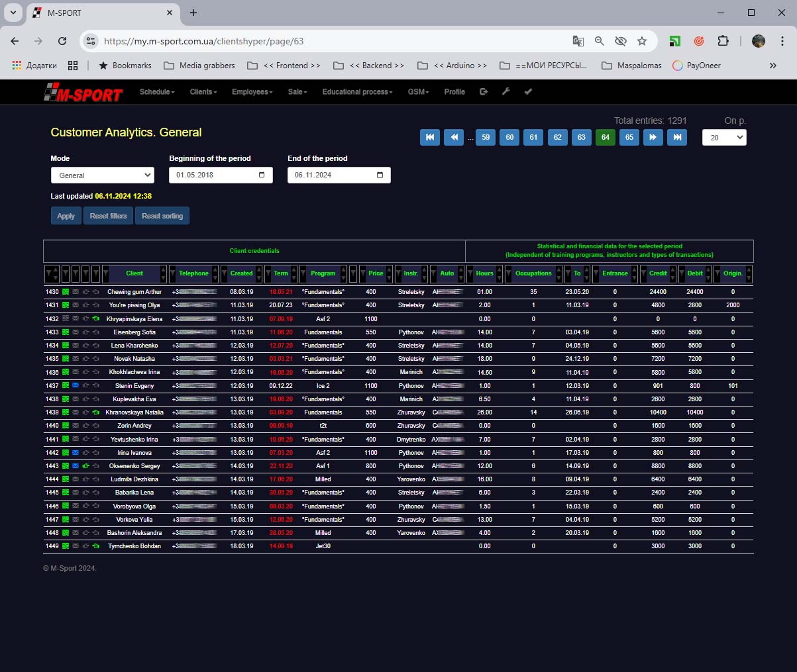
Task: Open the Profile menu item
Action: 454,92
